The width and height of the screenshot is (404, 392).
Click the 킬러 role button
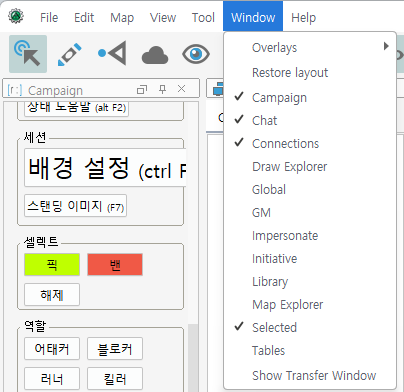115,379
